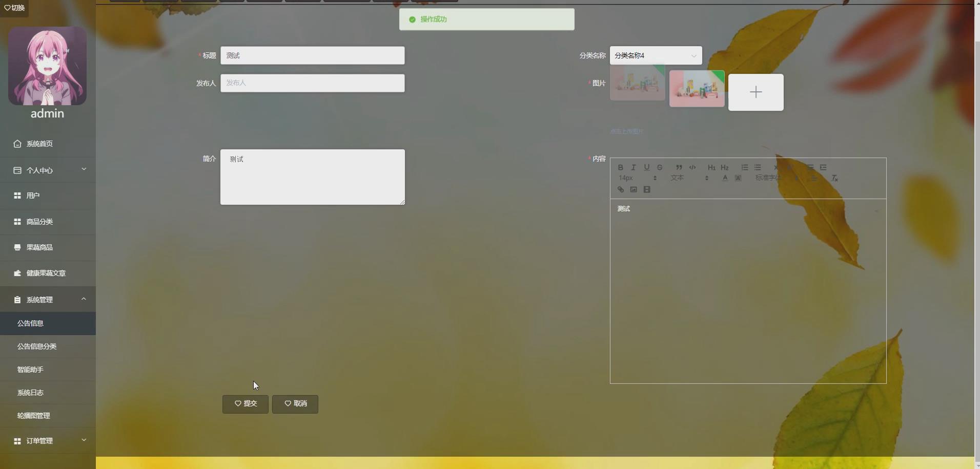Click the admin avatar picture
This screenshot has width=980, height=469.
pos(47,66)
